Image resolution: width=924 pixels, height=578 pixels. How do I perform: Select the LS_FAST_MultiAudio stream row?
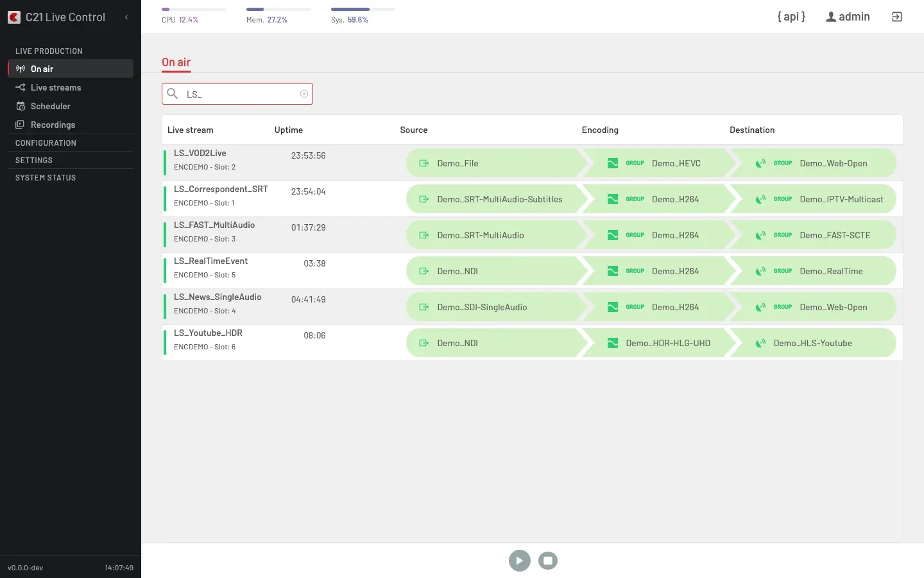(533, 235)
